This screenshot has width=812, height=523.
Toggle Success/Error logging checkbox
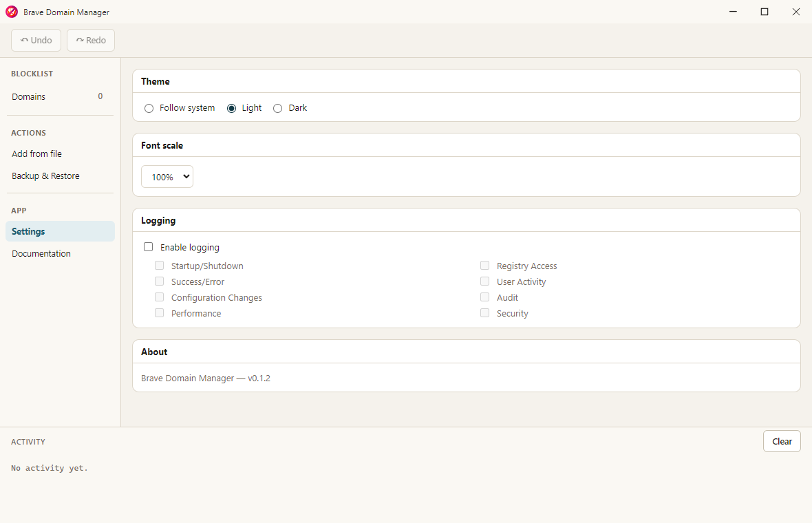[x=160, y=281]
